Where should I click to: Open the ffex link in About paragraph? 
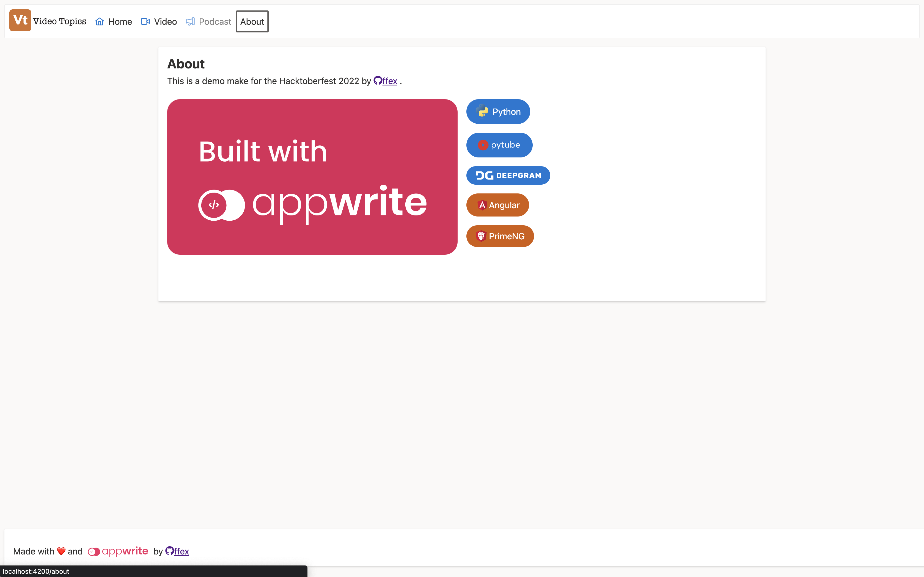(x=390, y=81)
